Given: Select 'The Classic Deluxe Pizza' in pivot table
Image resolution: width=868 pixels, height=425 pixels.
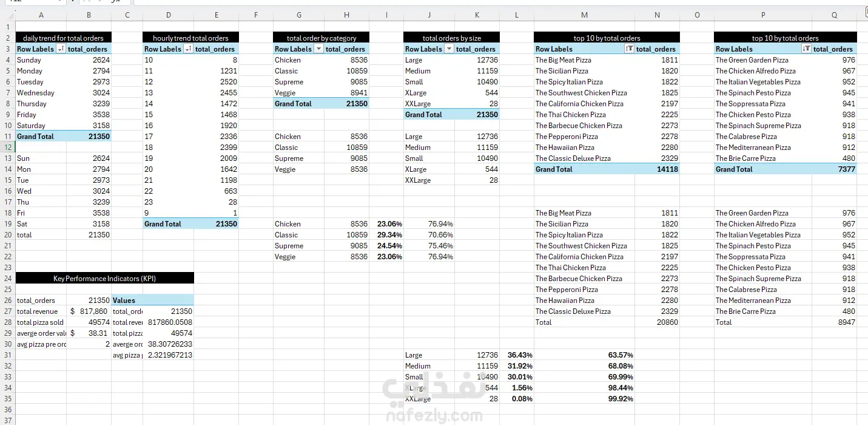Looking at the screenshot, I should point(584,158).
